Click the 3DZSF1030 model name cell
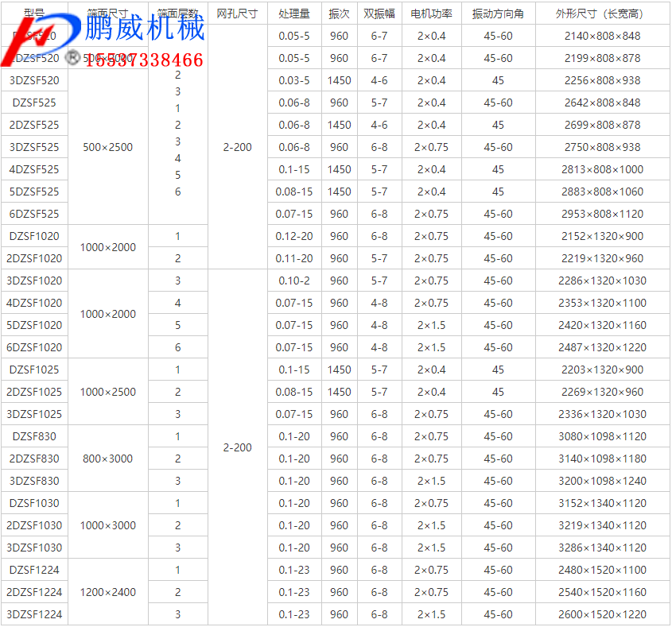 click(x=33, y=547)
